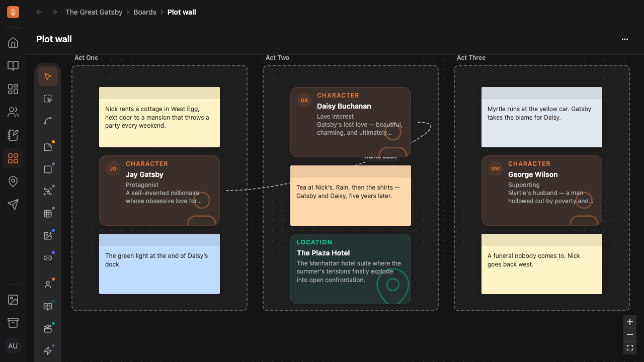Viewport: 644px width, 362px height.
Task: Select the group/frame tool icon
Action: point(48,192)
